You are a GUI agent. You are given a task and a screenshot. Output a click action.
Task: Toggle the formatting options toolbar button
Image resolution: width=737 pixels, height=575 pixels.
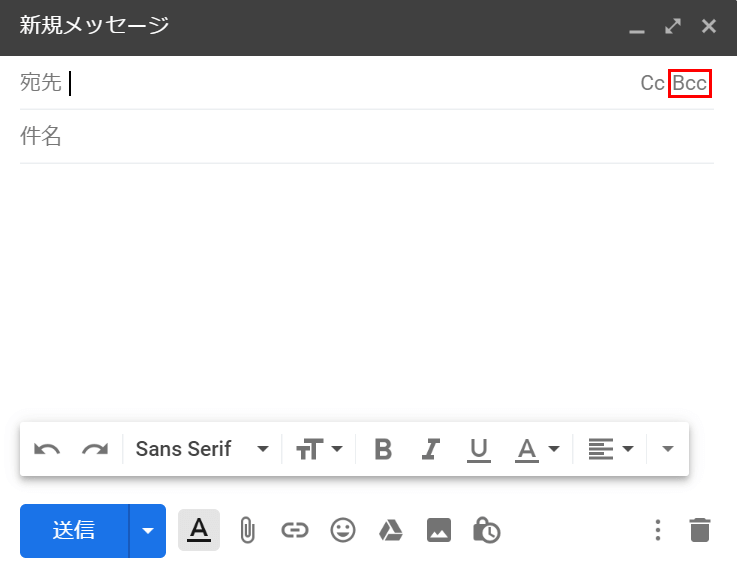click(199, 530)
